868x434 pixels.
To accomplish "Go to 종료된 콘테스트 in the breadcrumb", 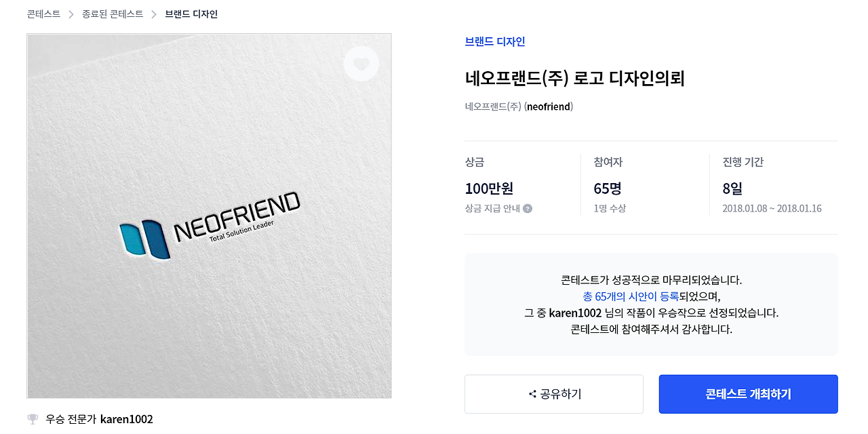I will pyautogui.click(x=113, y=14).
